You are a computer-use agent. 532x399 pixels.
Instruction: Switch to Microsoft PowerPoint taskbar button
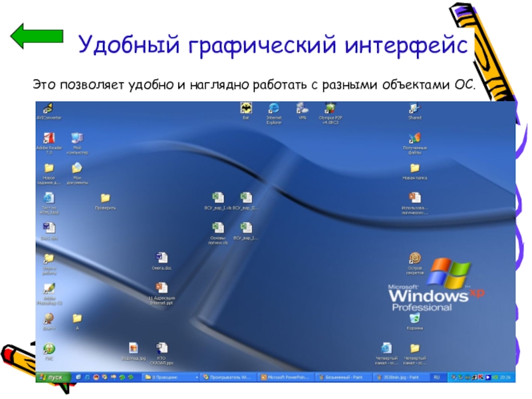(x=287, y=377)
